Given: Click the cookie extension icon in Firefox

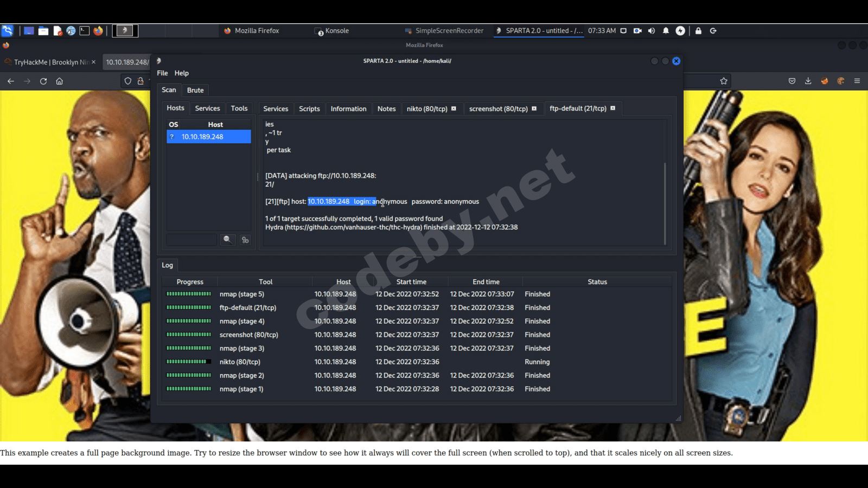Looking at the screenshot, I should point(841,81).
